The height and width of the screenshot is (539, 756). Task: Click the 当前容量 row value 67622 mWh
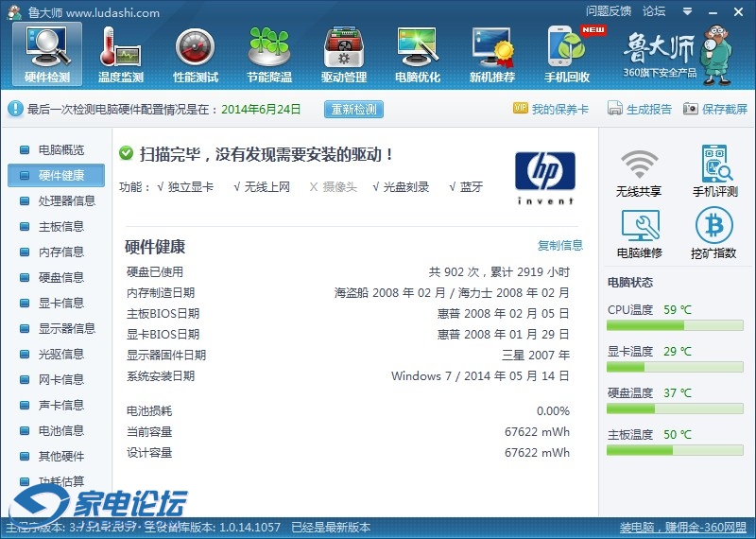537,432
